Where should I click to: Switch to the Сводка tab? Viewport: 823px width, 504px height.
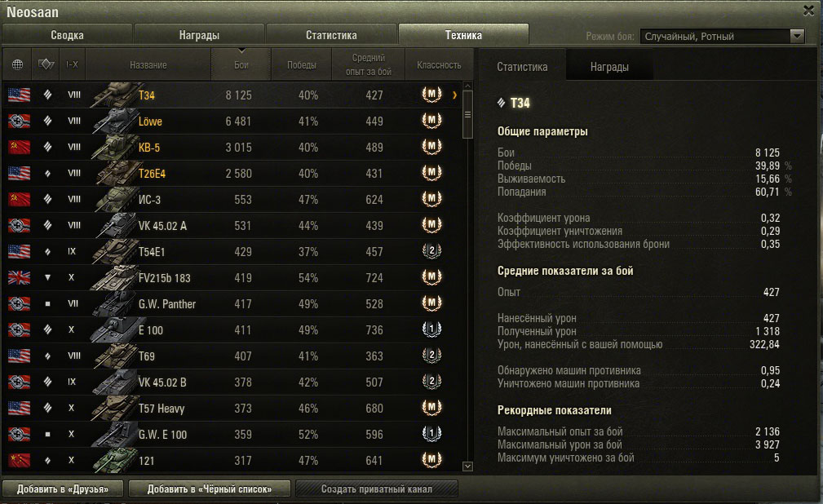point(67,35)
